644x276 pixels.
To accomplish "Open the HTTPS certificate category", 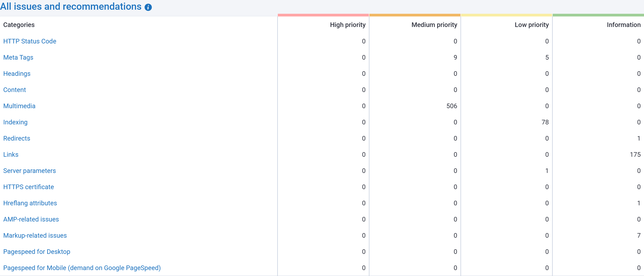I will coord(29,187).
